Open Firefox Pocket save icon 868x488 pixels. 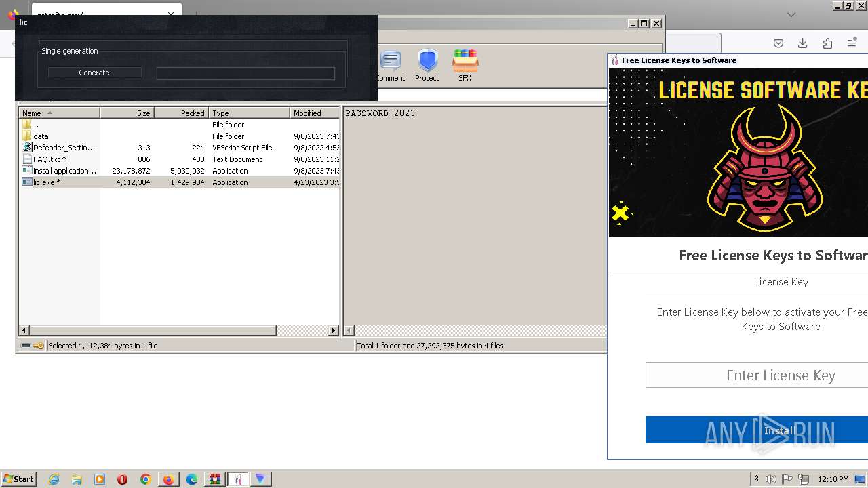[x=778, y=43]
